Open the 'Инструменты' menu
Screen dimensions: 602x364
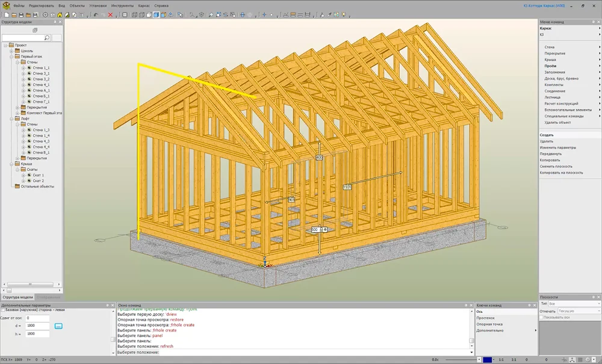[x=122, y=5]
